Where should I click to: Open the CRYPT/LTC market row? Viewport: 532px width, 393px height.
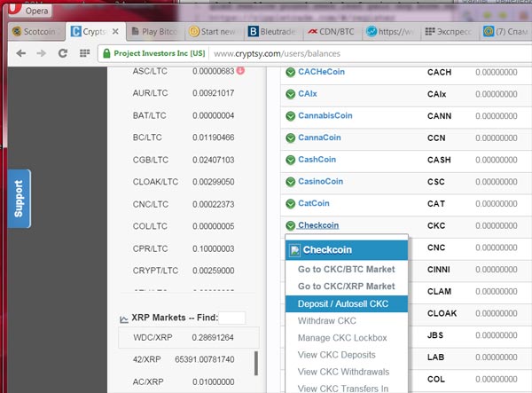coord(184,271)
